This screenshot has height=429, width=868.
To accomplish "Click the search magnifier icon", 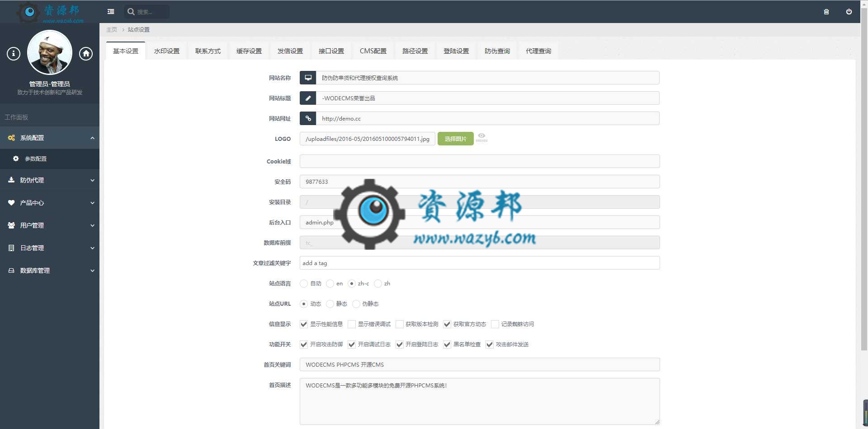I will click(x=131, y=12).
